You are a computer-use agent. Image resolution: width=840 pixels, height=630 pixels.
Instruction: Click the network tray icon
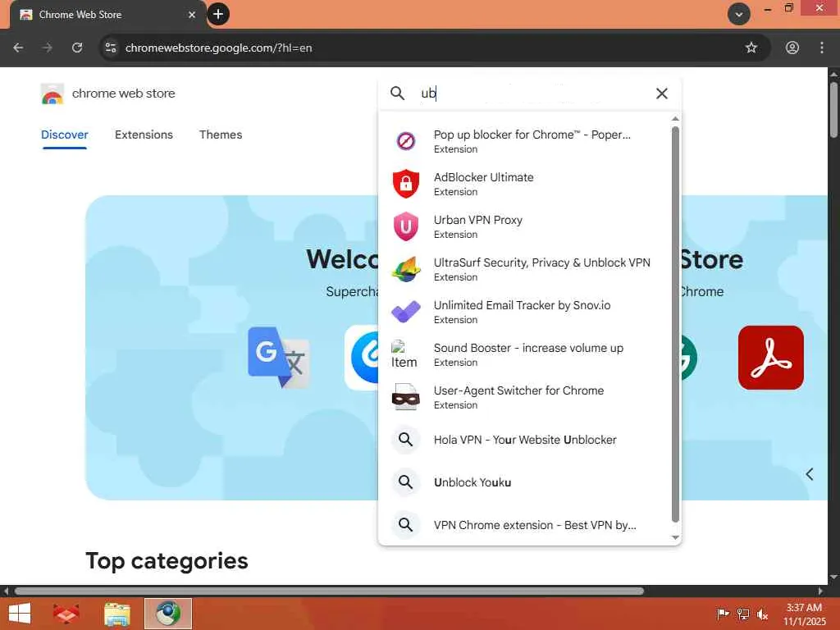point(743,614)
